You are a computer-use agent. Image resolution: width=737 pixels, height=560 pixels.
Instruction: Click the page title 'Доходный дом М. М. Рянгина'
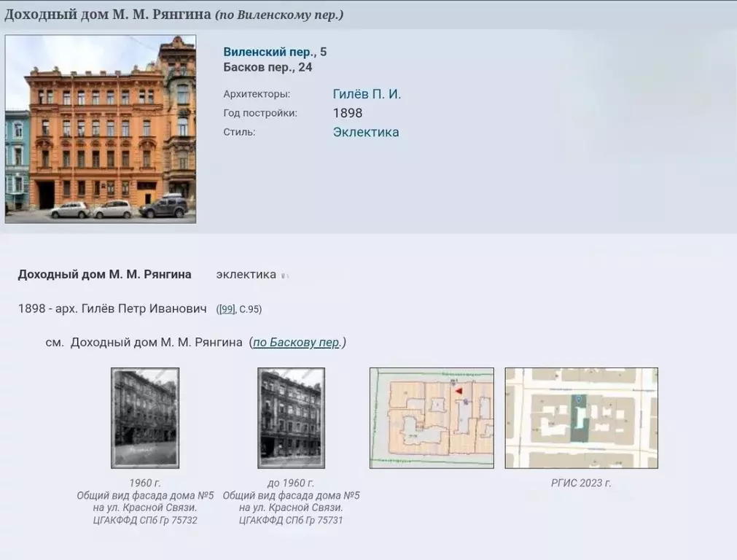108,15
